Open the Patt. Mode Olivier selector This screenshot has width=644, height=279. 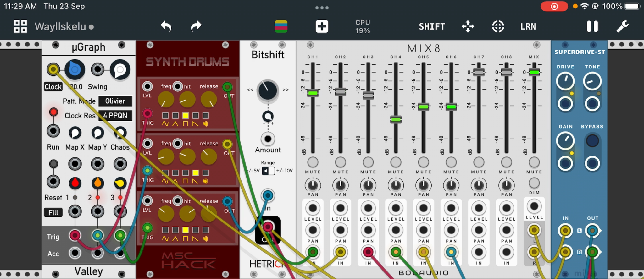pos(115,101)
